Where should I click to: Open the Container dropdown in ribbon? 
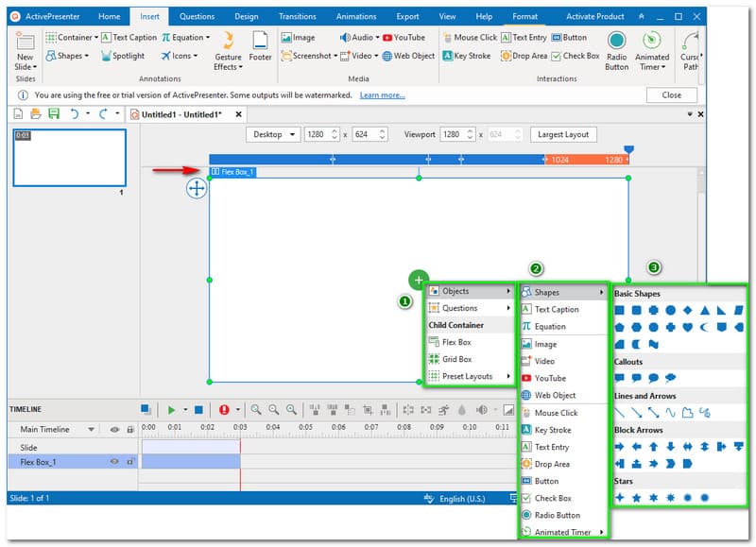click(x=67, y=38)
